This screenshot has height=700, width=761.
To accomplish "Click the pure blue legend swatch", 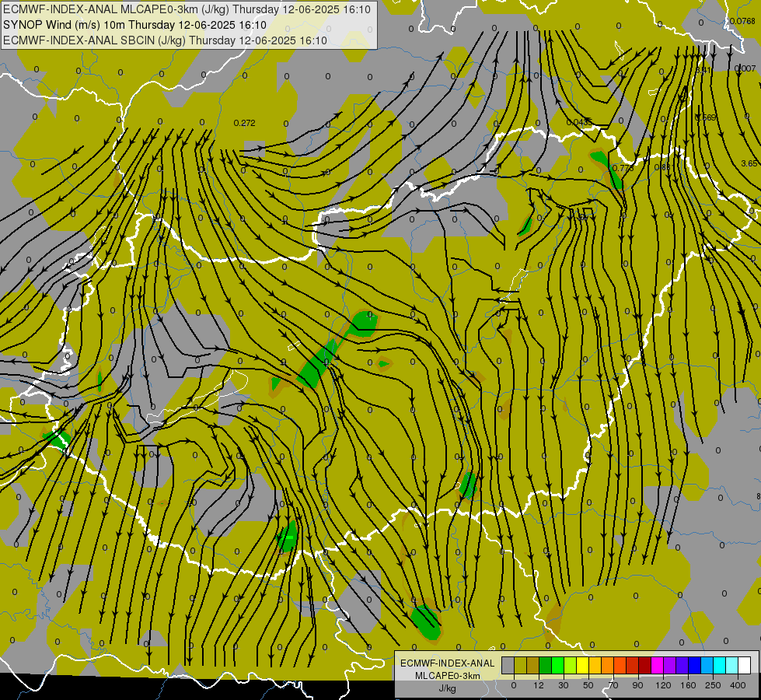I will (x=695, y=665).
